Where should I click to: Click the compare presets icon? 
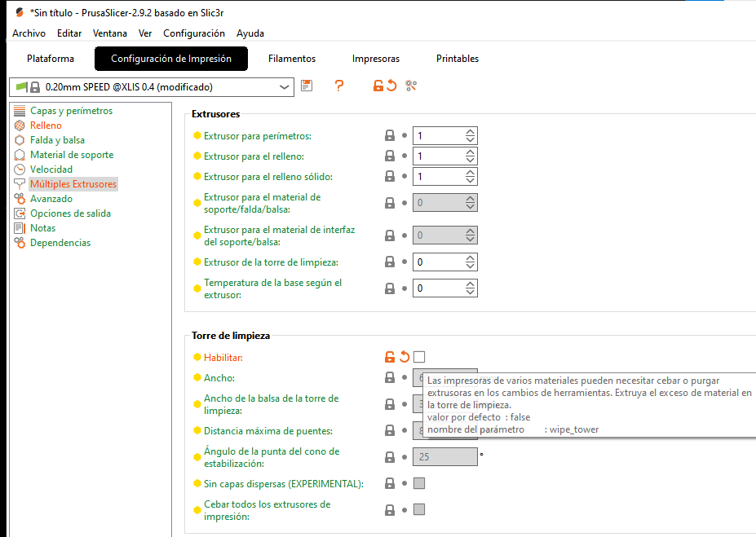pyautogui.click(x=411, y=86)
